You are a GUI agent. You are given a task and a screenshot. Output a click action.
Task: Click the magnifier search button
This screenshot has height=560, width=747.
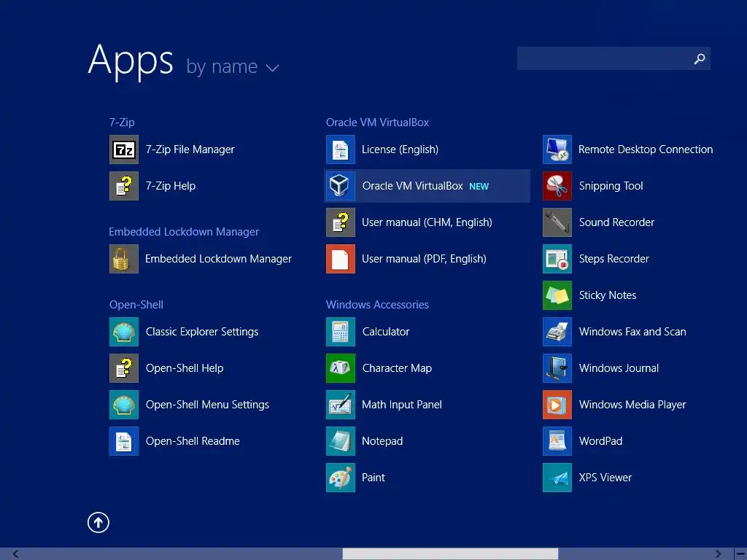pos(700,58)
